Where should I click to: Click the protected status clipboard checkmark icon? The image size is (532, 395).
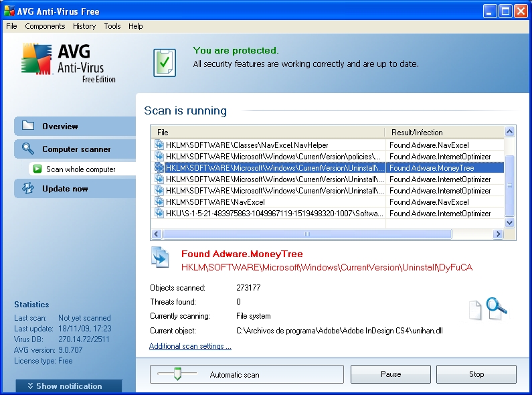tap(165, 63)
